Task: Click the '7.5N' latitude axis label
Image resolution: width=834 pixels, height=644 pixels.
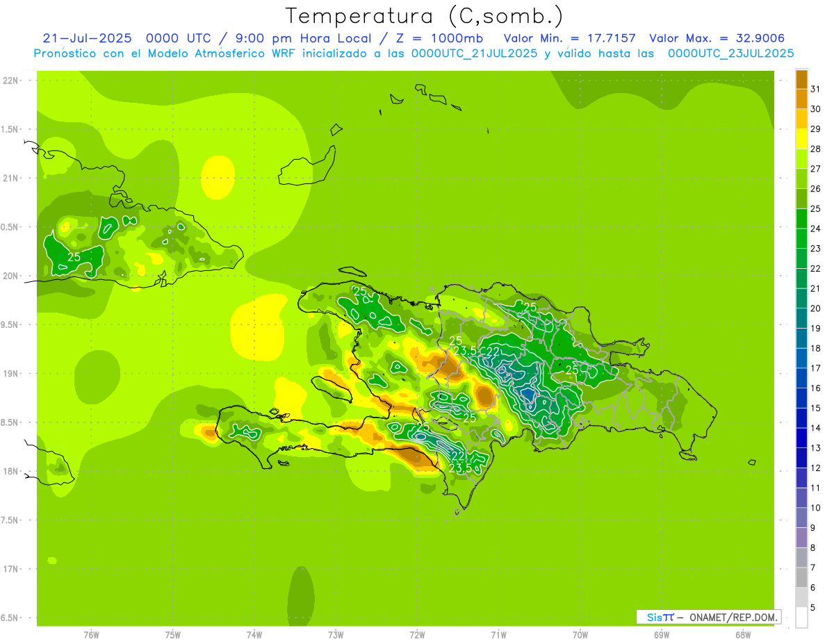Action: coord(10,520)
